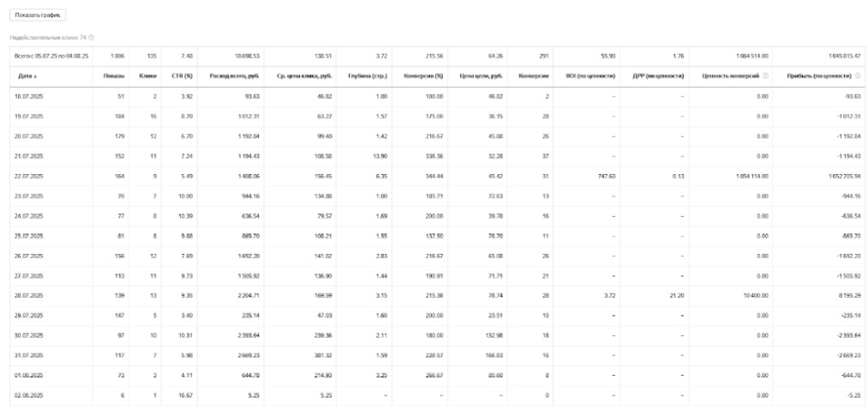The image size is (868, 410).
Task: Click profit value 8 195.29
Action: tap(848, 296)
